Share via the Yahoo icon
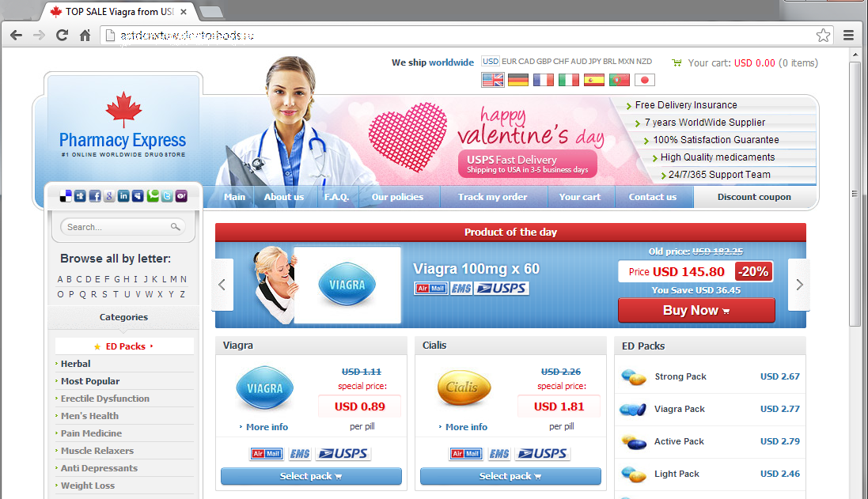Image resolution: width=868 pixels, height=499 pixels. coord(181,196)
